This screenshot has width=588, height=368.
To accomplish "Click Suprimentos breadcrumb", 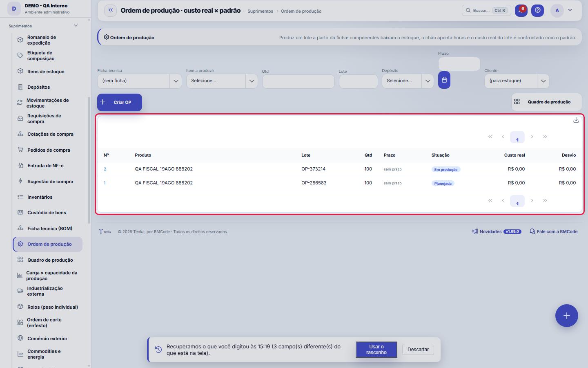I will 260,11.
